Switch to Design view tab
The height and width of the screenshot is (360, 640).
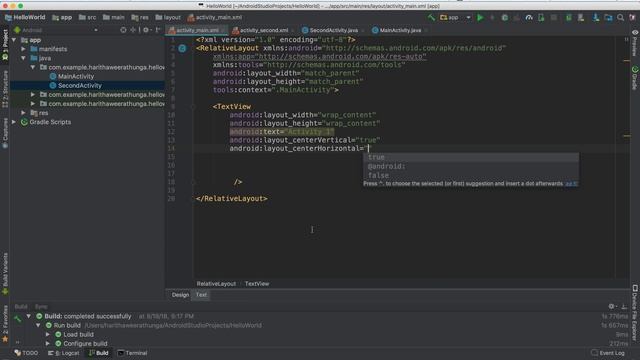(180, 295)
